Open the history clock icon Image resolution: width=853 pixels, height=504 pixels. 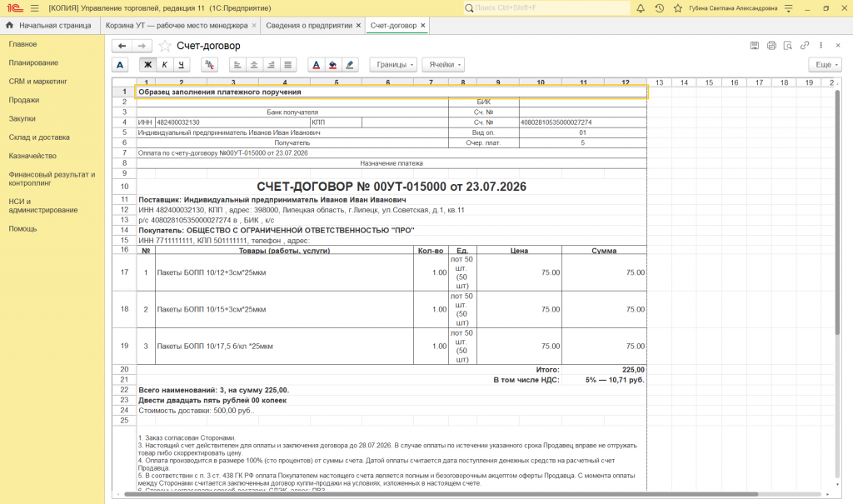(660, 8)
